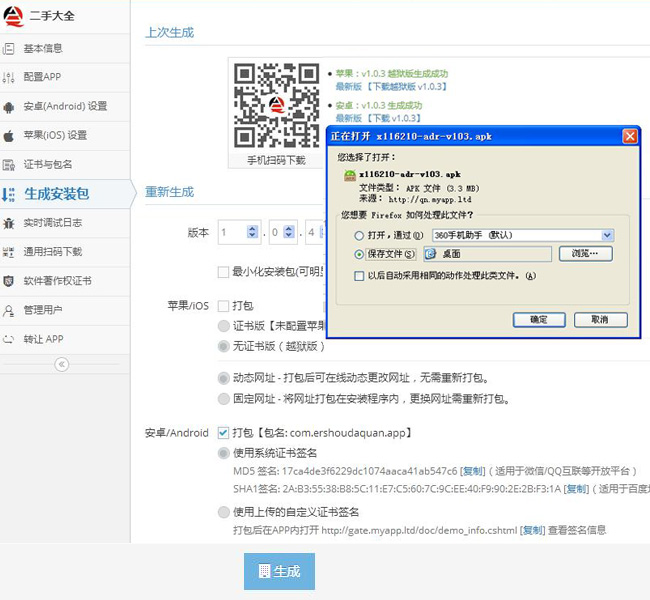The width and height of the screenshot is (650, 600).
Task: Open the 实时调试日志 menu item
Action: (65, 223)
